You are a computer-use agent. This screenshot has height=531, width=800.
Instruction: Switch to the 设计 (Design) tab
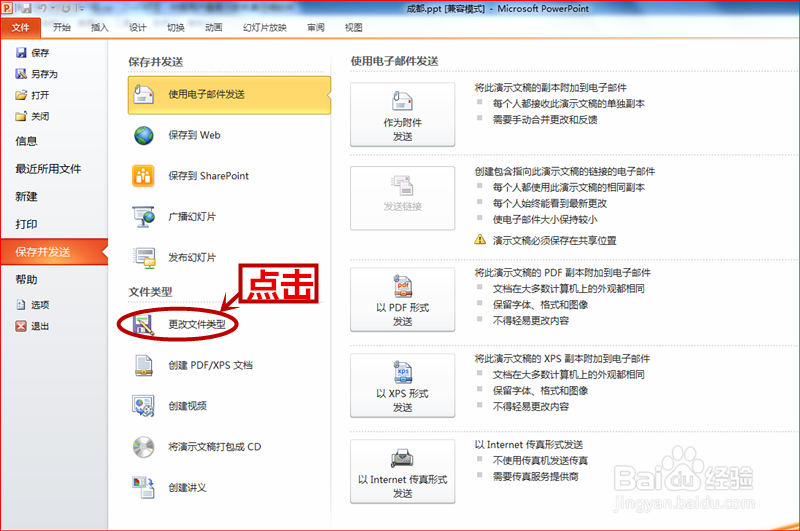tap(138, 28)
